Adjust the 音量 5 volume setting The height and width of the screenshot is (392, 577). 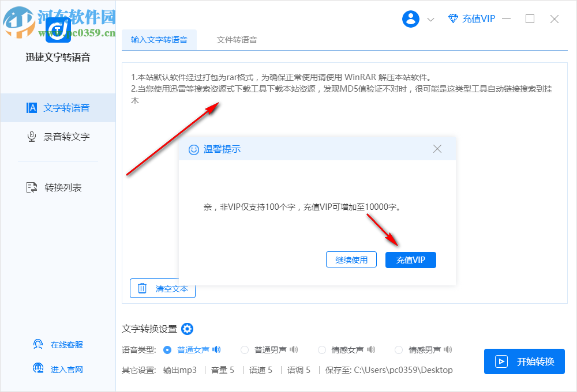tap(222, 370)
